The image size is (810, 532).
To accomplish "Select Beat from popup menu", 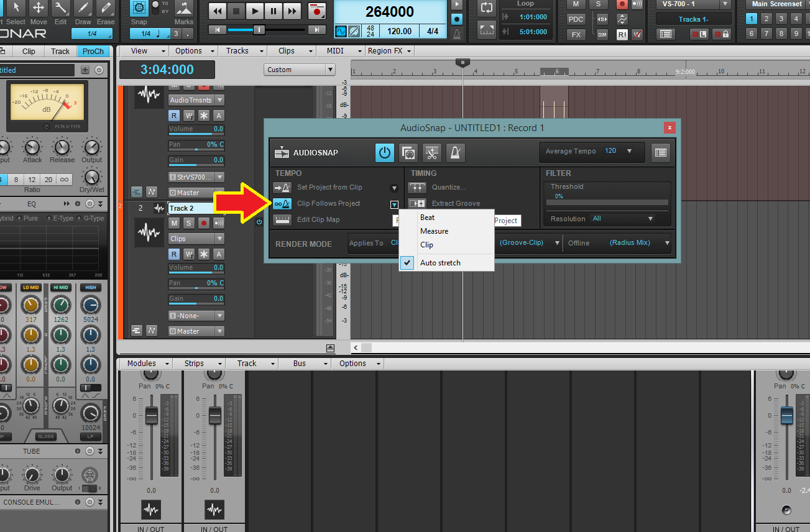I will [446, 218].
